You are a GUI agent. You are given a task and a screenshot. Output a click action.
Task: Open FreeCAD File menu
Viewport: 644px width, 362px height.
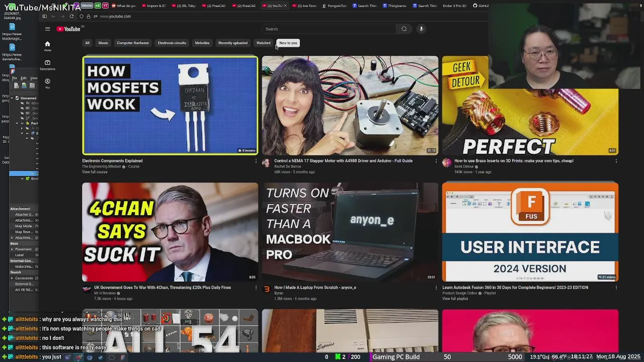15,78
